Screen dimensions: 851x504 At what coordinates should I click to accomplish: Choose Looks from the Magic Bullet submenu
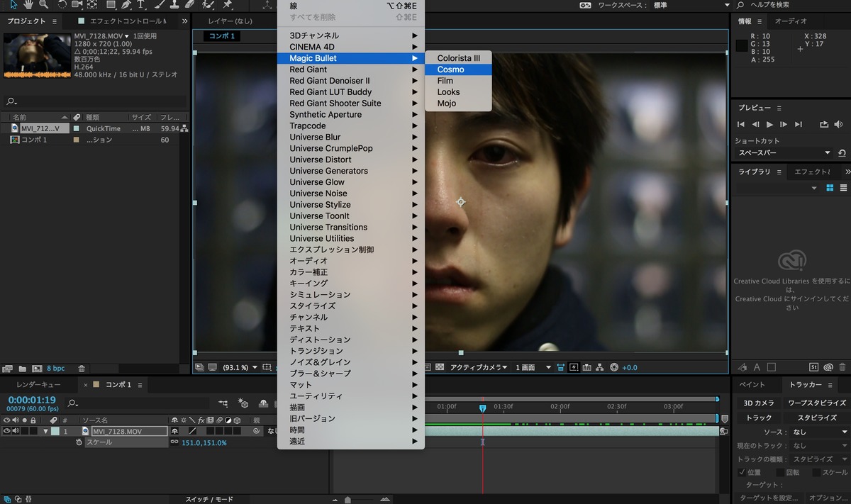click(458, 92)
